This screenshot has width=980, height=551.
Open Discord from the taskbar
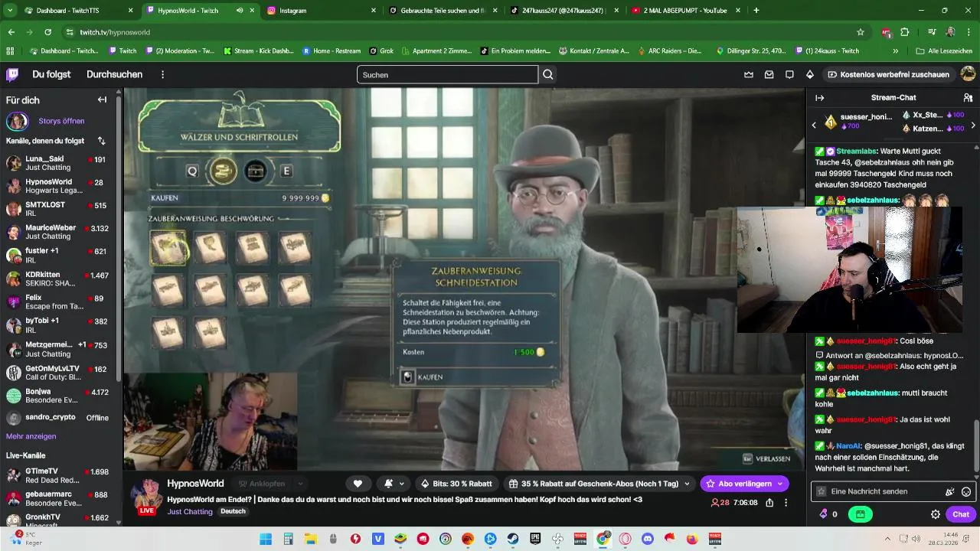(648, 539)
